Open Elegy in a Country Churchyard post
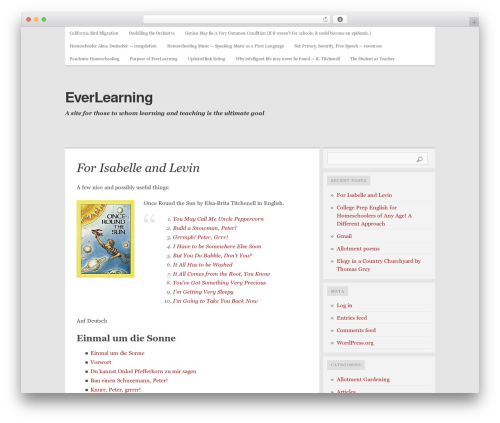 (x=379, y=265)
